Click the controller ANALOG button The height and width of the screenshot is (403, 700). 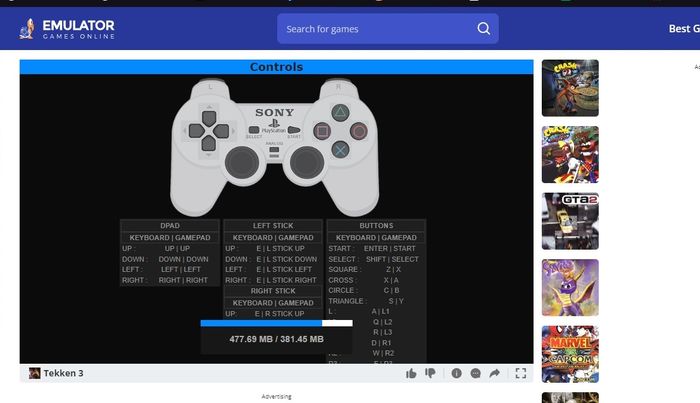[274, 152]
